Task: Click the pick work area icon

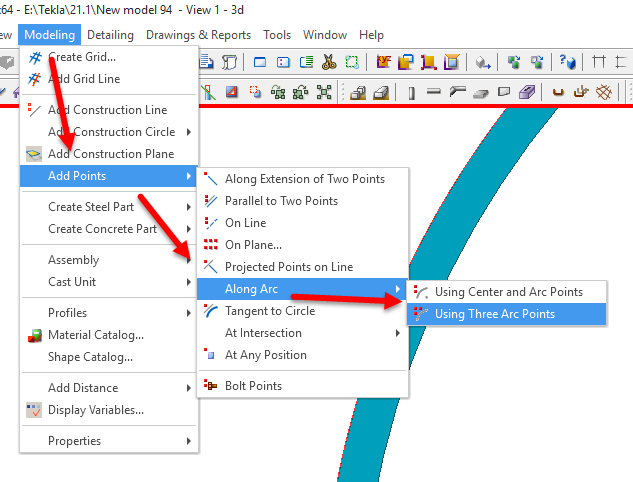Action: (x=352, y=62)
